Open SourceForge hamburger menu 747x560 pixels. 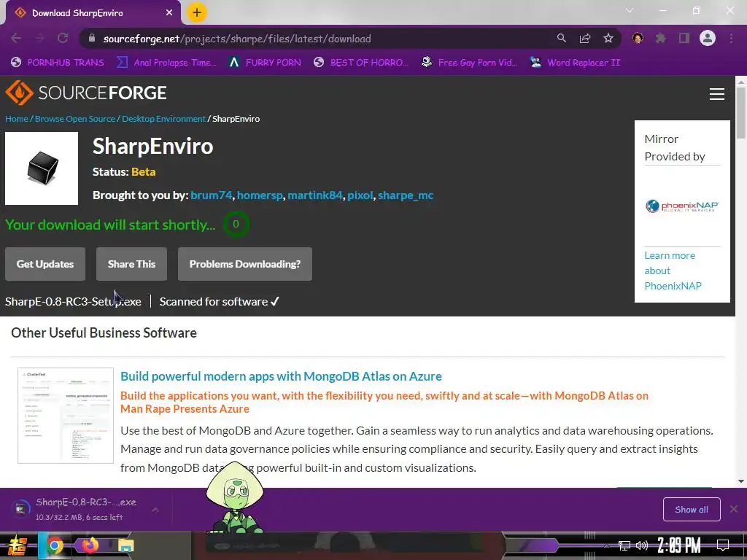pyautogui.click(x=717, y=94)
